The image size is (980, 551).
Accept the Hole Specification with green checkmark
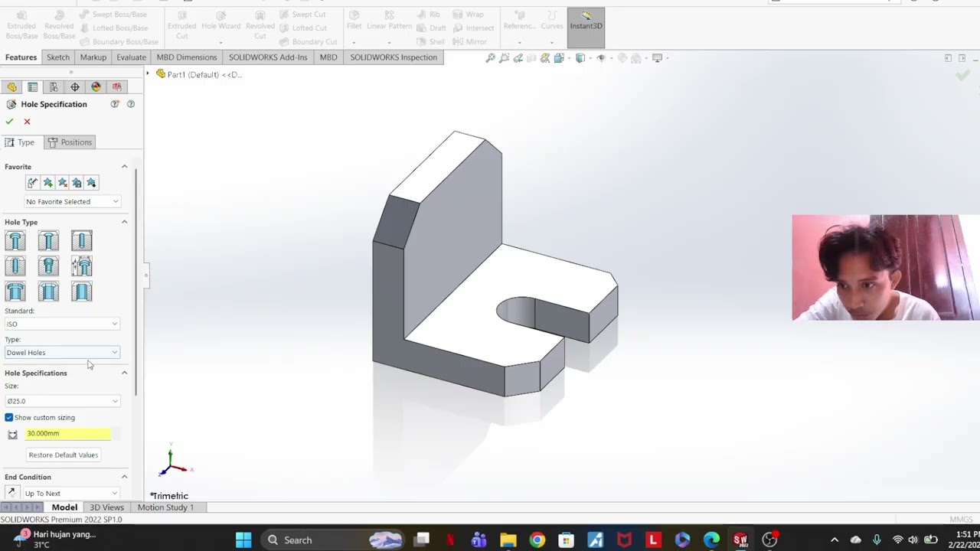pyautogui.click(x=9, y=122)
